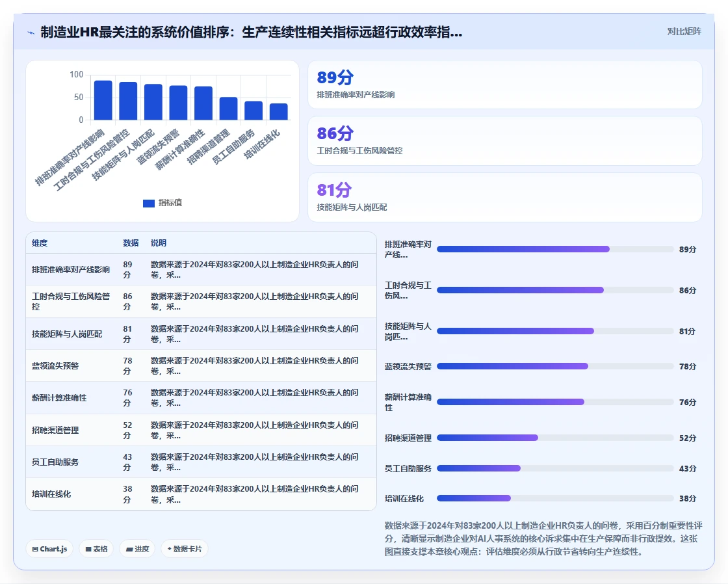Click the 表格 chip at the bottom
The image size is (728, 584).
[96, 549]
